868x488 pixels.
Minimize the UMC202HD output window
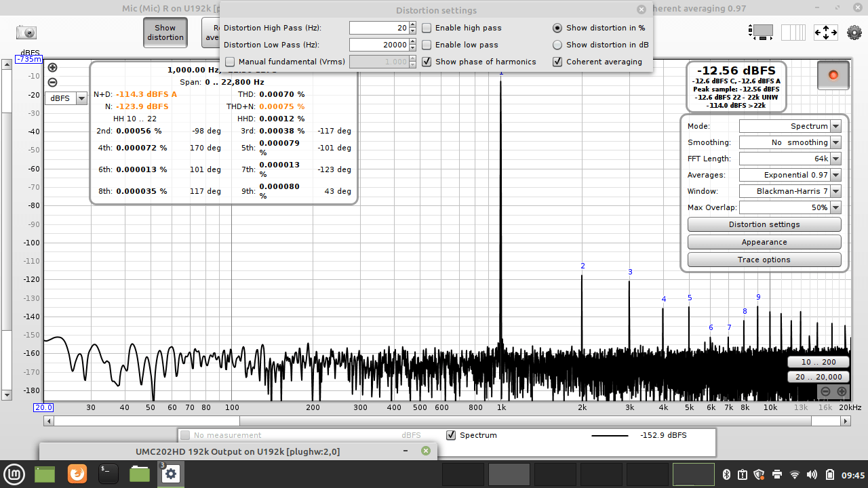(406, 451)
